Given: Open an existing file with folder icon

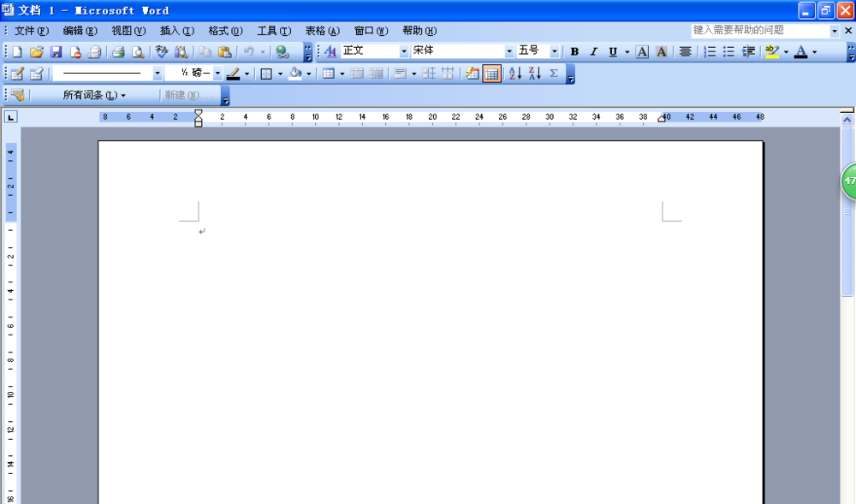Looking at the screenshot, I should click(37, 52).
